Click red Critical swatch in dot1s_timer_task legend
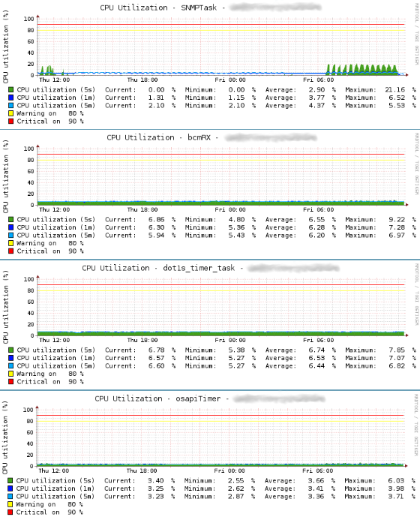420x520 pixels. coord(11,382)
